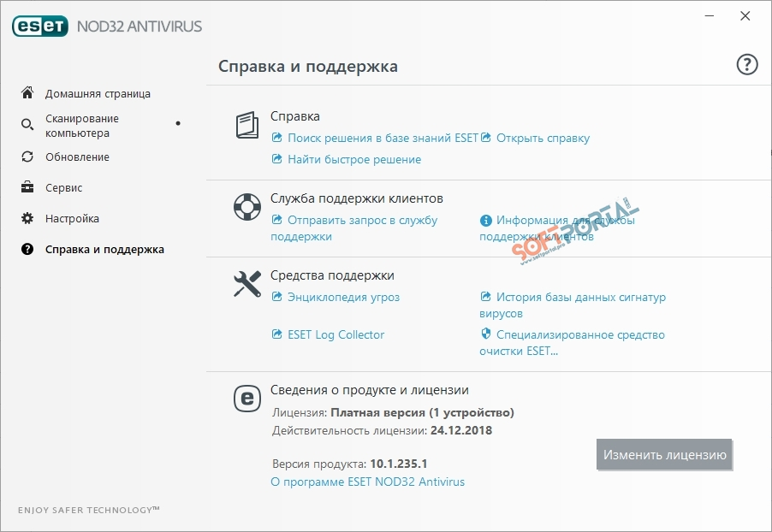Click the refresh arrows icon for Обновление
Screen dimensions: 772x532
coord(27,157)
